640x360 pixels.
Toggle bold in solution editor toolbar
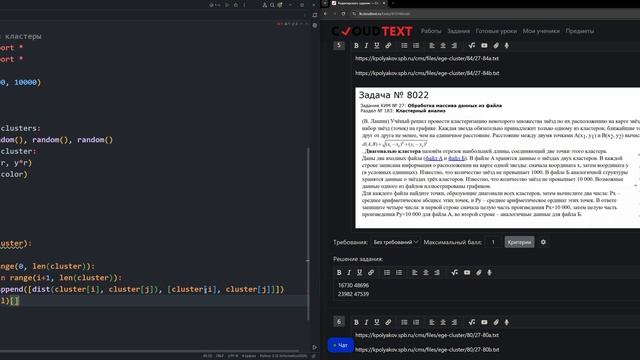click(x=339, y=273)
